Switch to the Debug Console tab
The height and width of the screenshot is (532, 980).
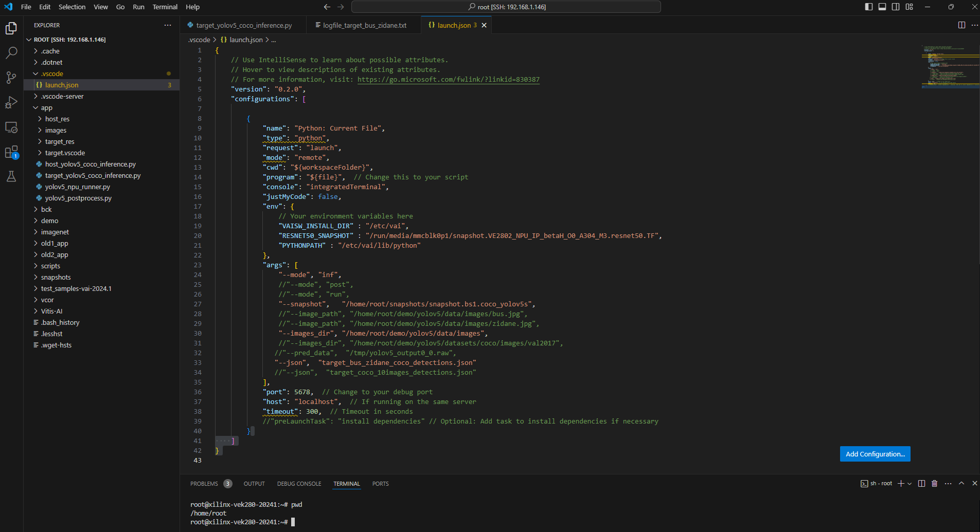point(299,484)
